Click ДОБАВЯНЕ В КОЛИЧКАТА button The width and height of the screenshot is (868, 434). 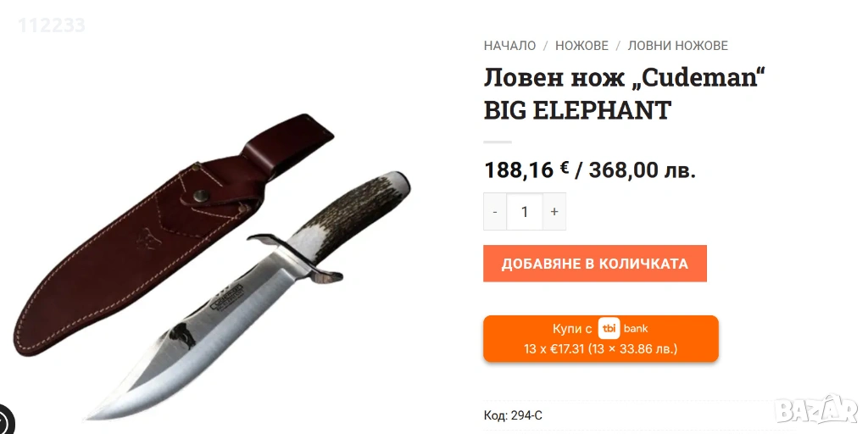[595, 264]
